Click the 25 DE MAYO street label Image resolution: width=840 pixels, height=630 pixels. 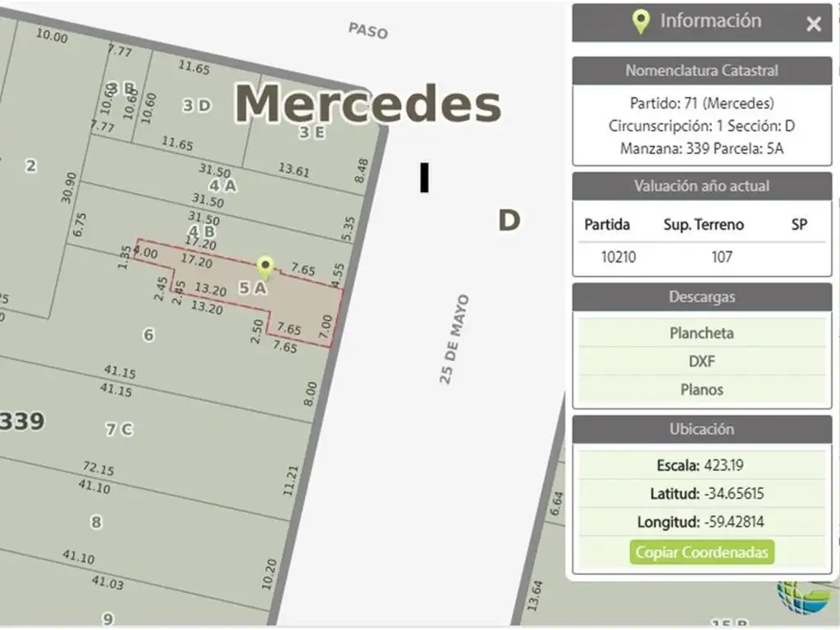click(454, 340)
